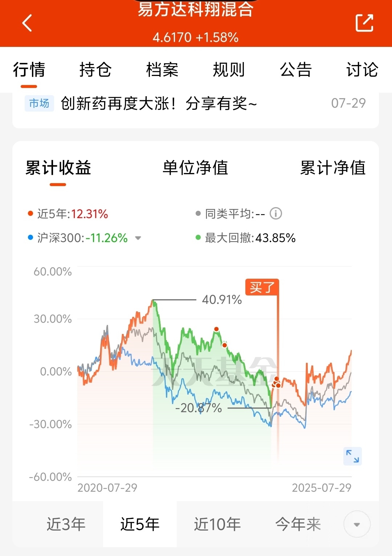
Task: Open the 讨论 tab
Action: point(362,70)
